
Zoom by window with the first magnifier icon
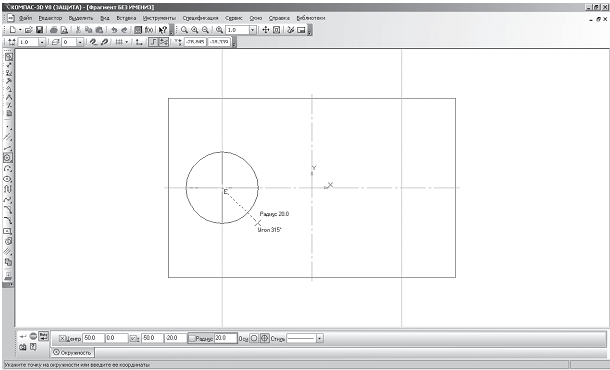pyautogui.click(x=184, y=30)
